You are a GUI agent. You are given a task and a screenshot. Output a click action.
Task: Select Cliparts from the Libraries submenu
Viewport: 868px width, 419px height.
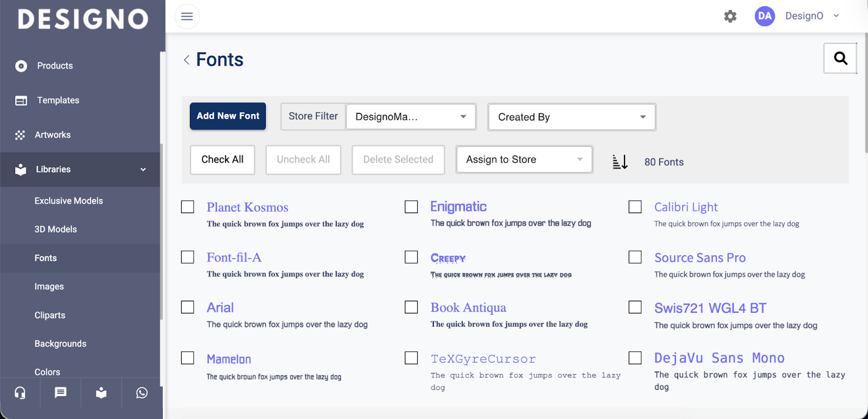pyautogui.click(x=50, y=315)
